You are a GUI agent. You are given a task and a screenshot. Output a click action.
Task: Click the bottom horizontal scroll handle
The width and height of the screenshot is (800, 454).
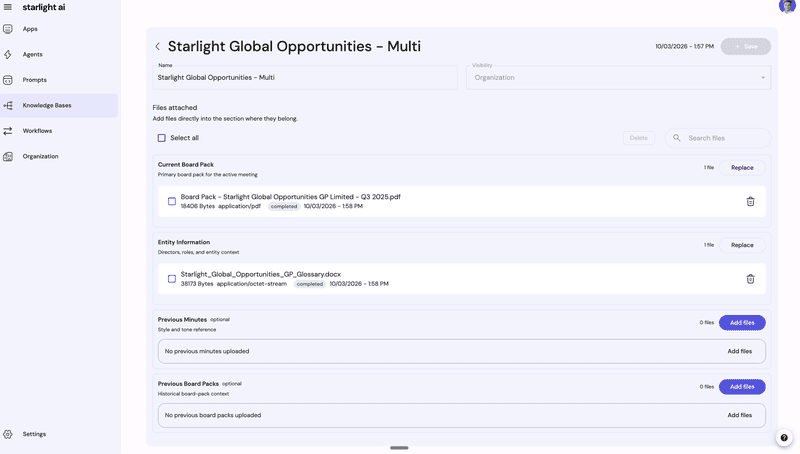(x=399, y=448)
